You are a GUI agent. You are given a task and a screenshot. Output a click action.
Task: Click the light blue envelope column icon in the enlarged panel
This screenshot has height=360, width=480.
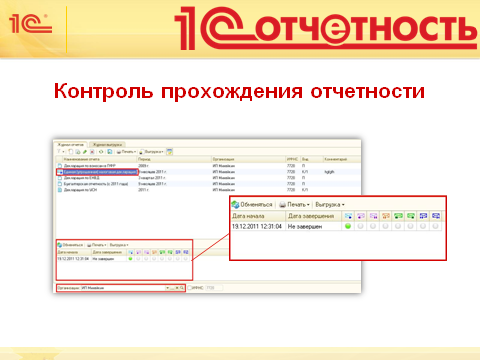348,216
